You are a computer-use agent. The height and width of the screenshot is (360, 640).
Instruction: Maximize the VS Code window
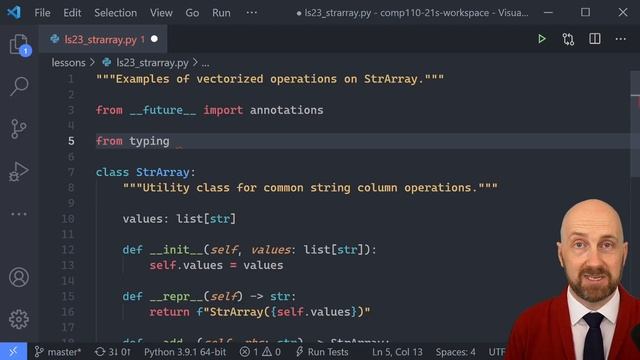pyautogui.click(x=585, y=12)
